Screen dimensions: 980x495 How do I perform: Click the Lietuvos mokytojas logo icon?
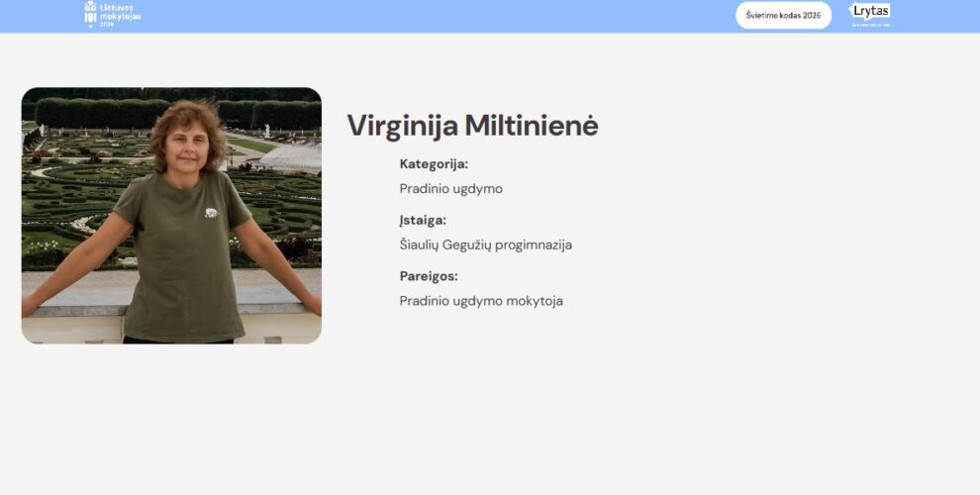91,15
